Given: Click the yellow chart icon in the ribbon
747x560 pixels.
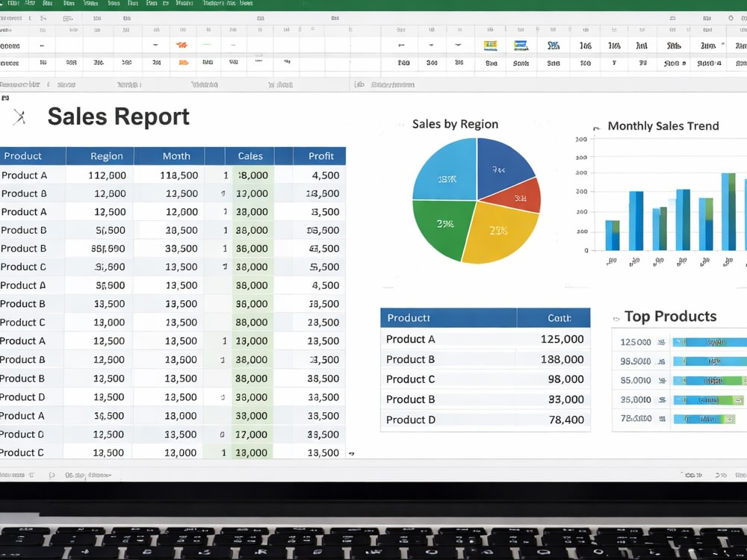Looking at the screenshot, I should click(491, 46).
